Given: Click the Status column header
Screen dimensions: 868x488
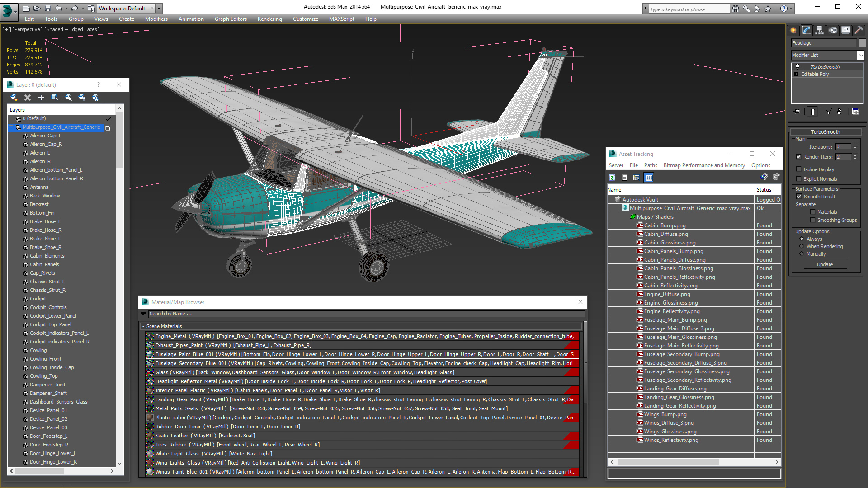Looking at the screenshot, I should [767, 190].
